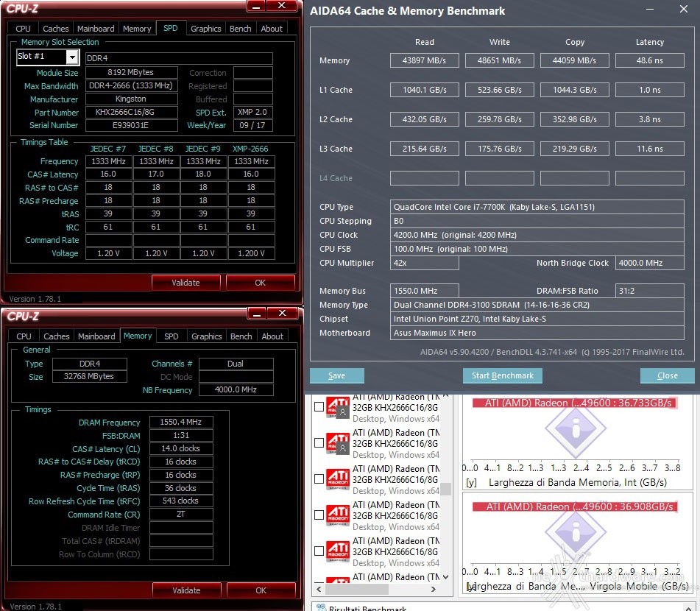Tick the third checkbox in the benchmark results list

point(319,478)
